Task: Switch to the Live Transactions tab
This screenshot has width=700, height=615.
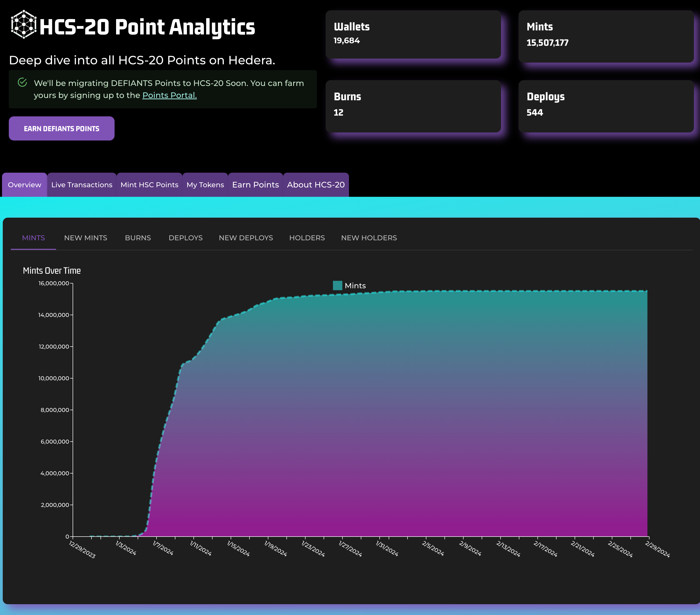Action: 82,185
